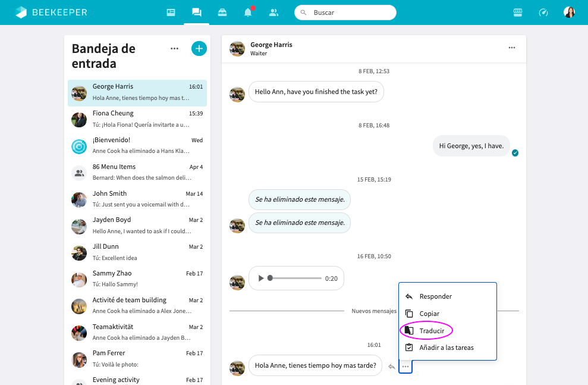Click the plus button to start new chat
This screenshot has width=588, height=385.
tap(199, 49)
